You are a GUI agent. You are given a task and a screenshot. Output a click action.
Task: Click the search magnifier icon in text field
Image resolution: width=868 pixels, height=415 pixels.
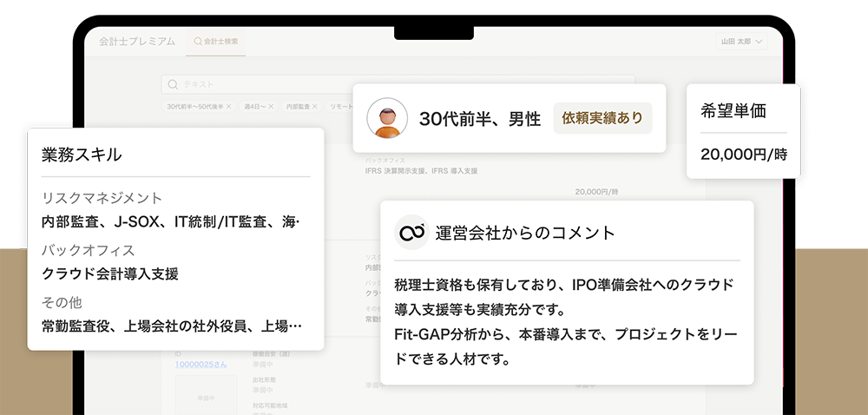(x=173, y=84)
